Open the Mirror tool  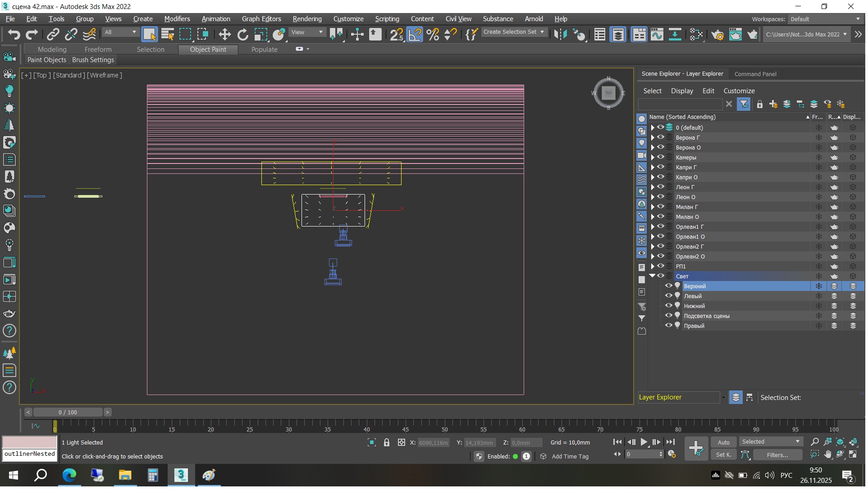click(560, 35)
